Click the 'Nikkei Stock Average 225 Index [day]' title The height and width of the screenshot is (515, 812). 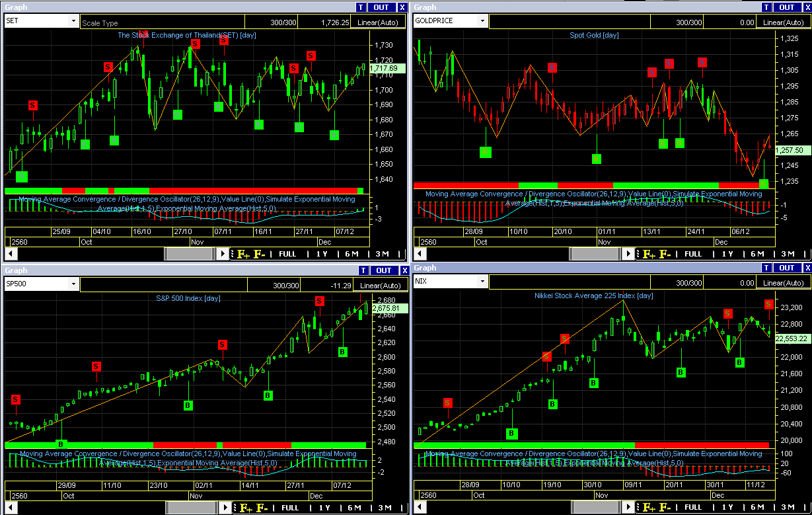coord(593,296)
